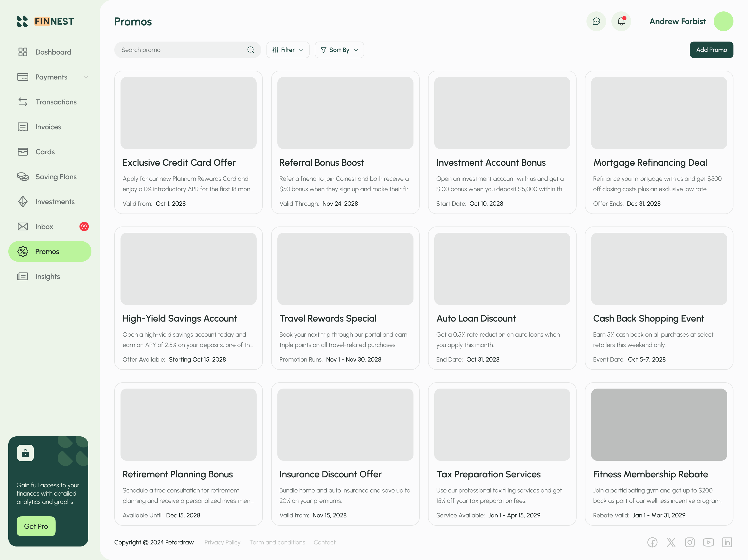Click the search magnifier icon
The width and height of the screenshot is (748, 560).
251,50
